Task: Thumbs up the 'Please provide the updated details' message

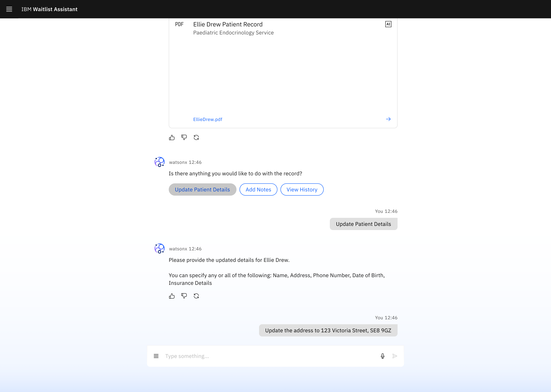Action: click(x=172, y=296)
